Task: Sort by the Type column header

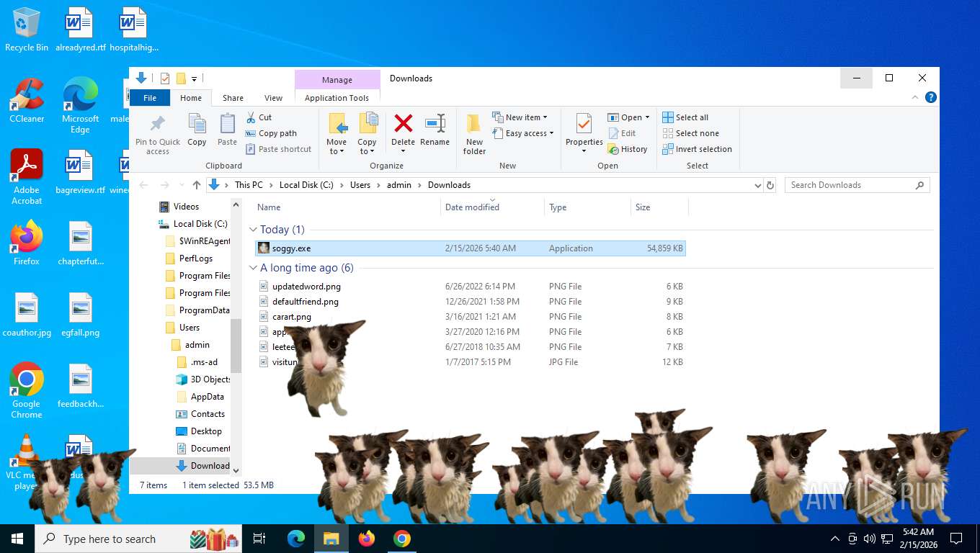Action: point(587,207)
